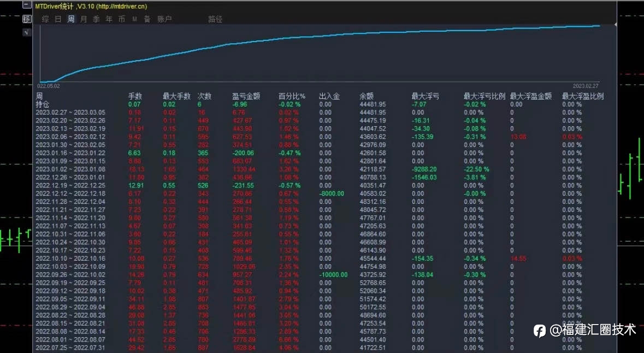644x353 pixels.
Task: Click the 最大浮亏 column header
Action: (x=426, y=96)
